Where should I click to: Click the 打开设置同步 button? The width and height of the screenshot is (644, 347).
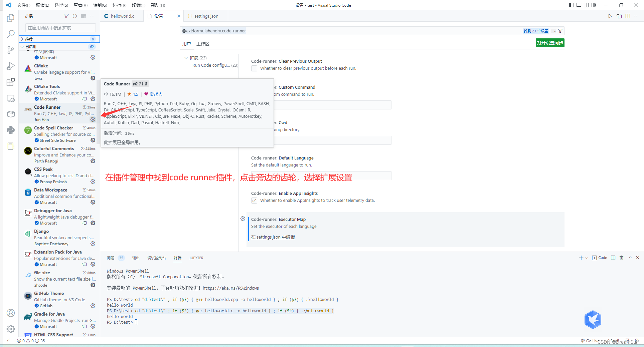tap(550, 43)
